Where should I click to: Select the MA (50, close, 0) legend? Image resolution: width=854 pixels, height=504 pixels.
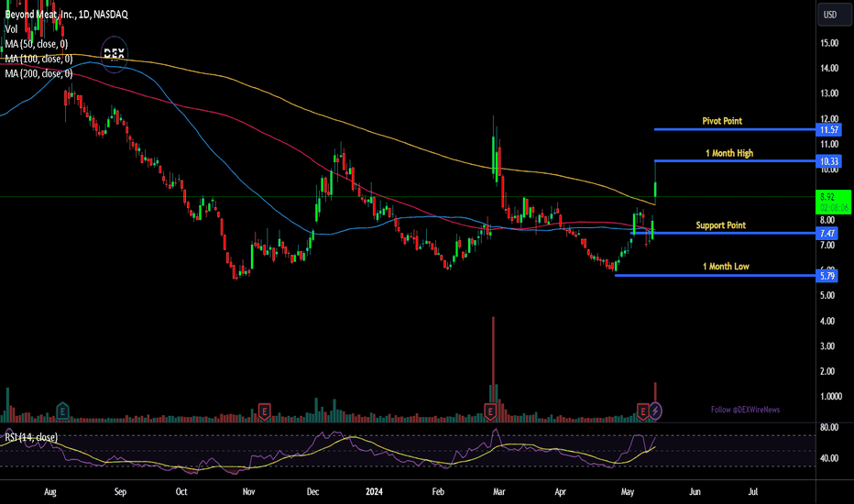[37, 44]
